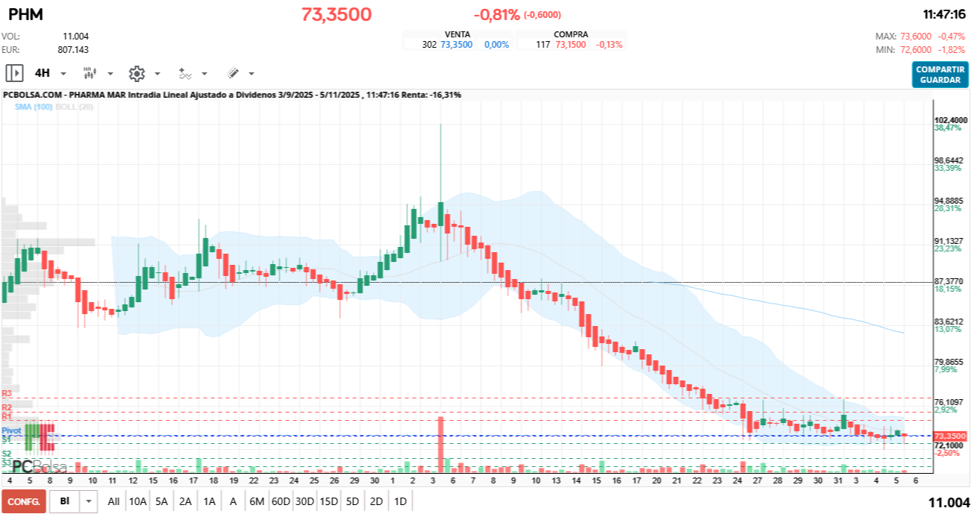
Task: Click the PCBolsa logo watermark
Action: coord(40,466)
